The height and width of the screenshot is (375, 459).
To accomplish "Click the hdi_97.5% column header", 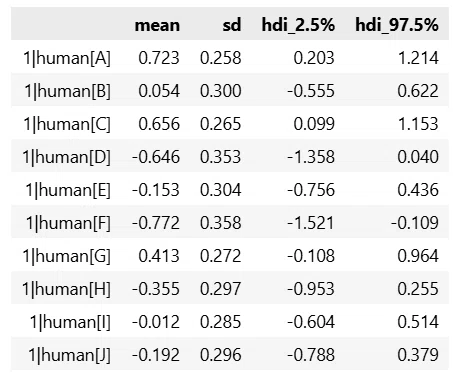I will tap(397, 25).
